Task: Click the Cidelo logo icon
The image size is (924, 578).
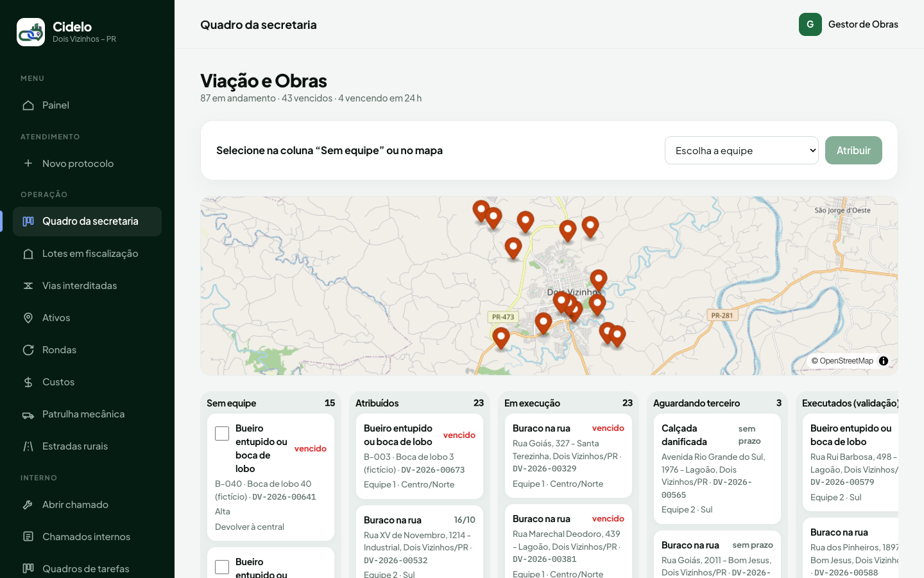Action: pos(31,32)
